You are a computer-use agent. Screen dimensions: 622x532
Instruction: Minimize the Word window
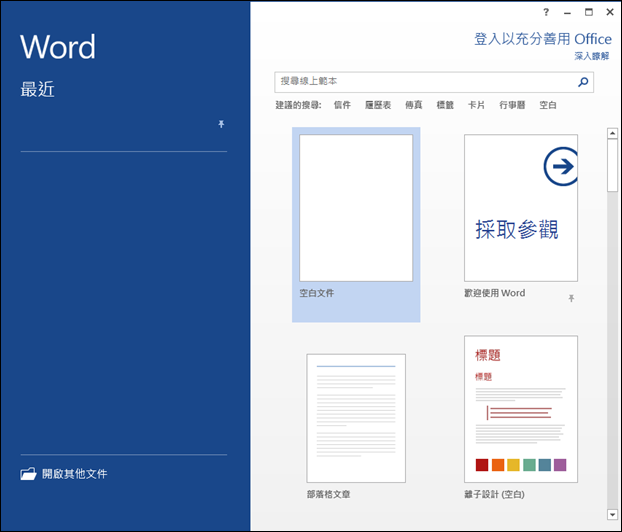(x=567, y=13)
